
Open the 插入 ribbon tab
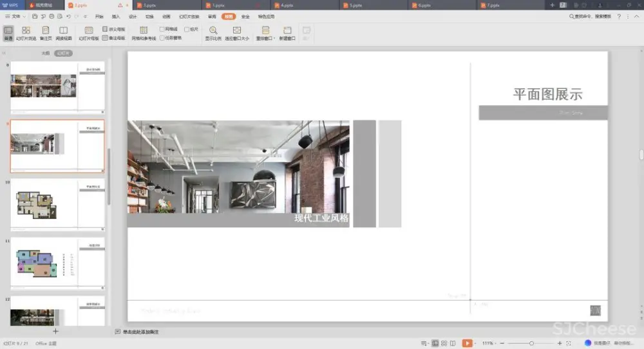tap(116, 16)
